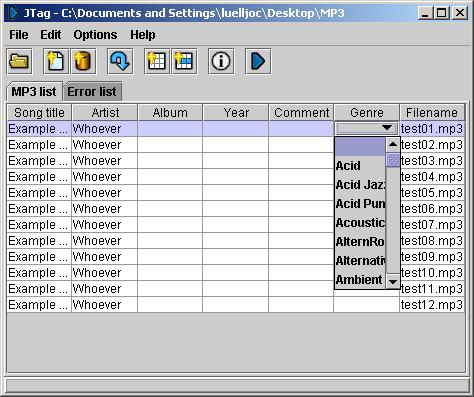Open folder via the folder toolbar icon
This screenshot has width=474, height=397.
click(x=19, y=61)
